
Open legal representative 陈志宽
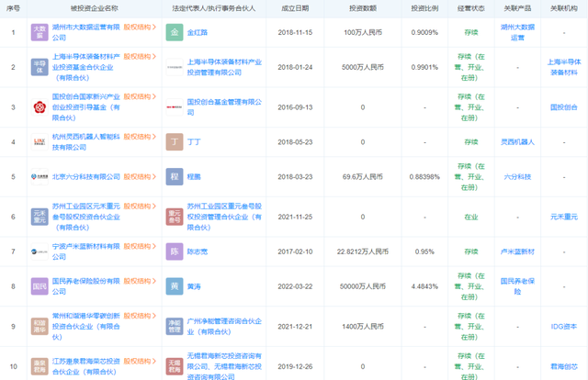pos(198,251)
